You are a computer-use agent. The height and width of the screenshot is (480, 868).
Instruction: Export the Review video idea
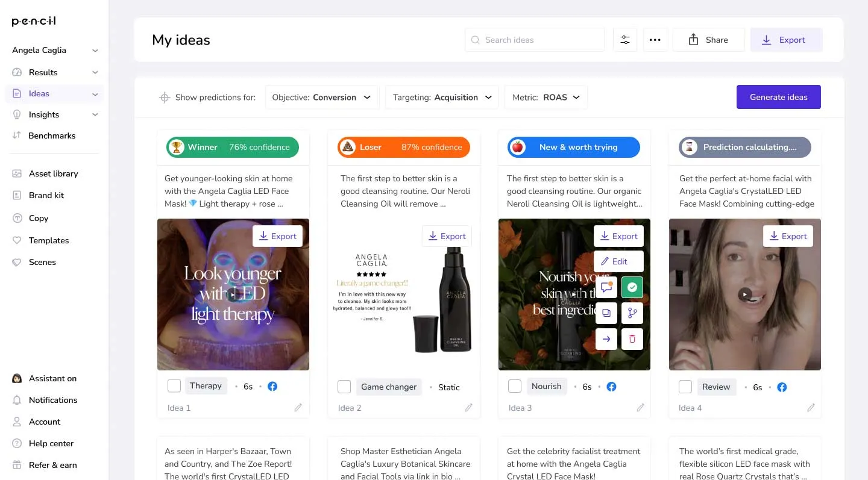788,236
